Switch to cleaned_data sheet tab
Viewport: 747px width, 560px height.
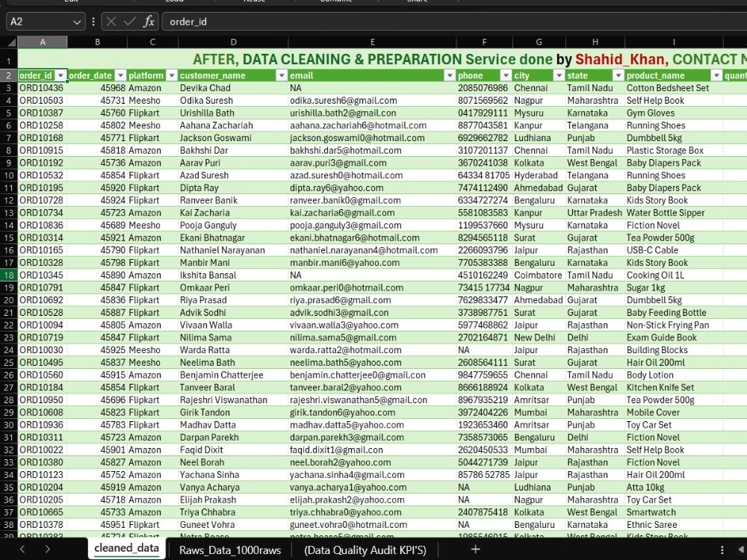point(127,549)
